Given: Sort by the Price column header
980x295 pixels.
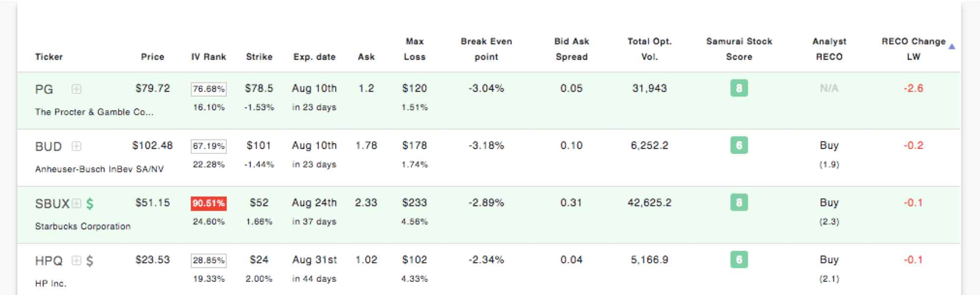Looking at the screenshot, I should coord(152,57).
